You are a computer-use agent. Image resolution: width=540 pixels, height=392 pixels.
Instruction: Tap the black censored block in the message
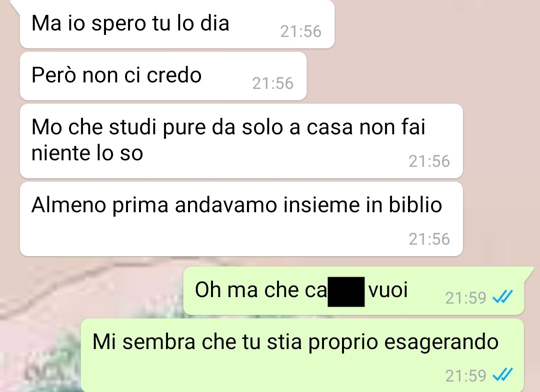[x=346, y=292]
